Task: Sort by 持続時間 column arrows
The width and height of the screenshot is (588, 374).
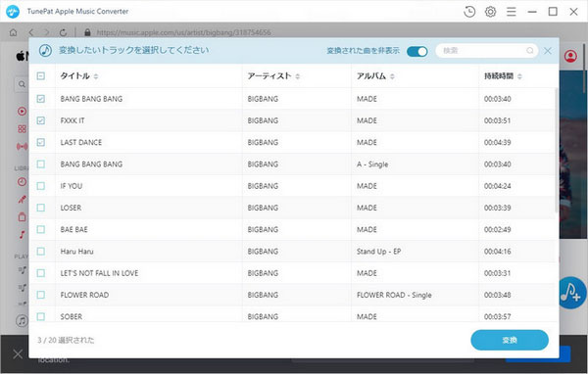Action: coord(519,76)
